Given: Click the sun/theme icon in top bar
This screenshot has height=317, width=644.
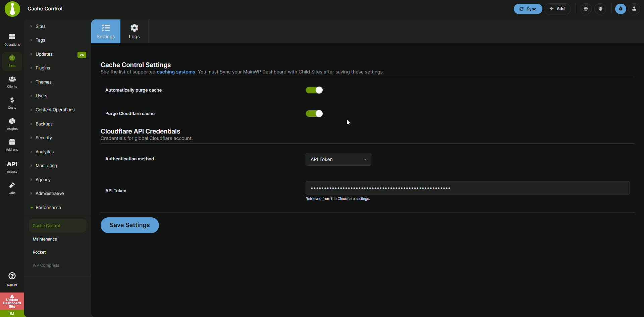Looking at the screenshot, I should click(x=600, y=9).
